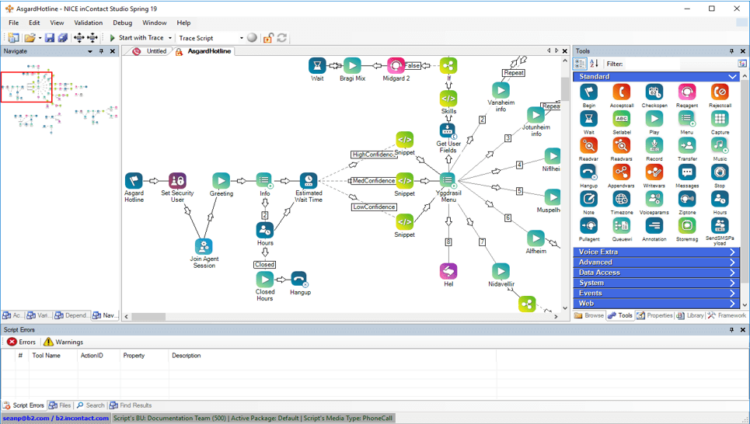The width and height of the screenshot is (750, 424).
Task: Click the Save All toolbar icon
Action: point(63,38)
